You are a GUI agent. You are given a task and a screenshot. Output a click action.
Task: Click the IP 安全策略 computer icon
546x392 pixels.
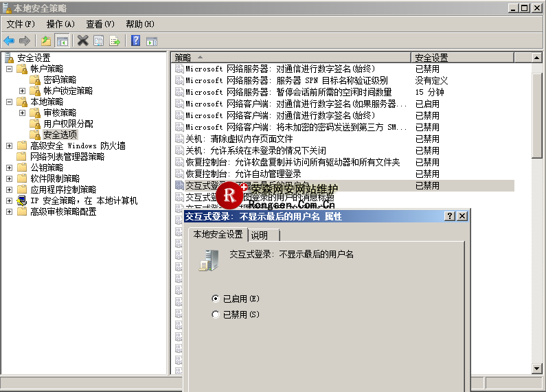pos(22,200)
